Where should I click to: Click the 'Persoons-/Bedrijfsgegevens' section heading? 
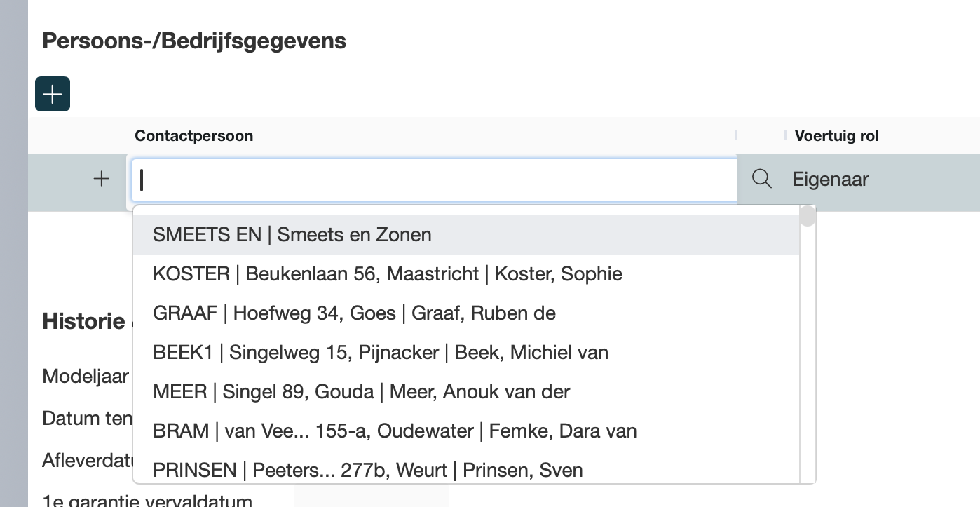pyautogui.click(x=194, y=41)
